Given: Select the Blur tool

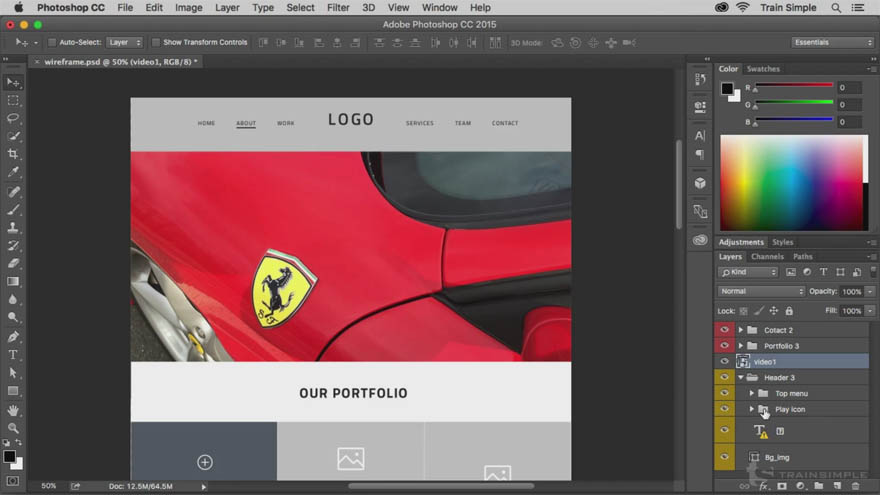Looking at the screenshot, I should (x=13, y=300).
